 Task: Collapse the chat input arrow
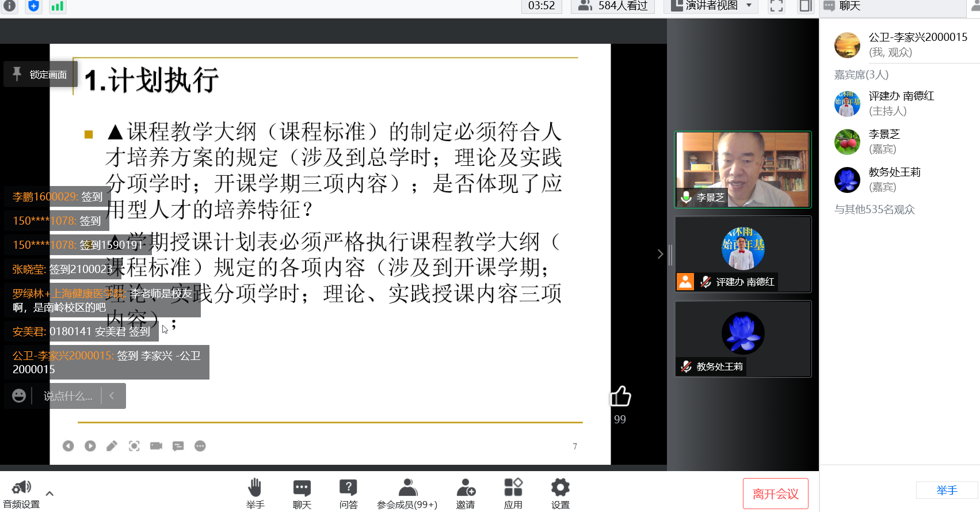112,396
